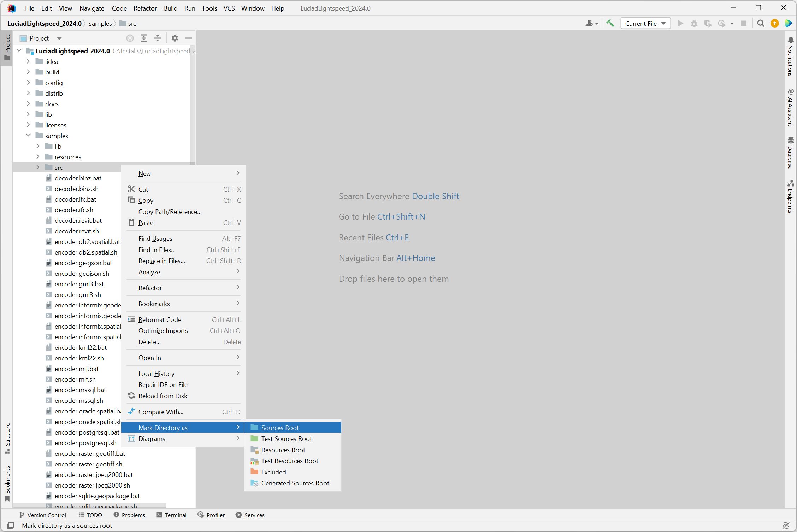Image resolution: width=797 pixels, height=532 pixels.
Task: Click the samples breadcrumb in navigation bar
Action: [100, 23]
